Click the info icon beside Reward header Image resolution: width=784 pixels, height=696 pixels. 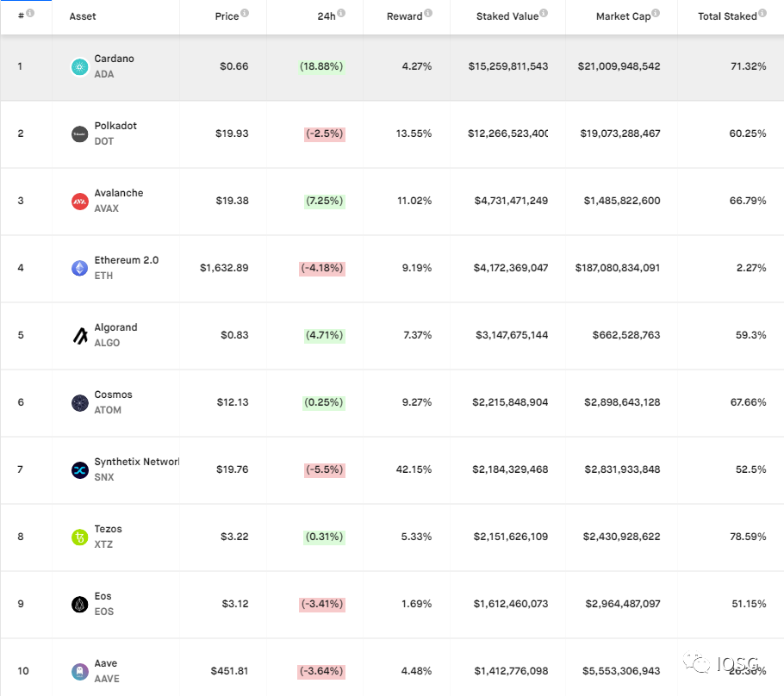pos(428,13)
